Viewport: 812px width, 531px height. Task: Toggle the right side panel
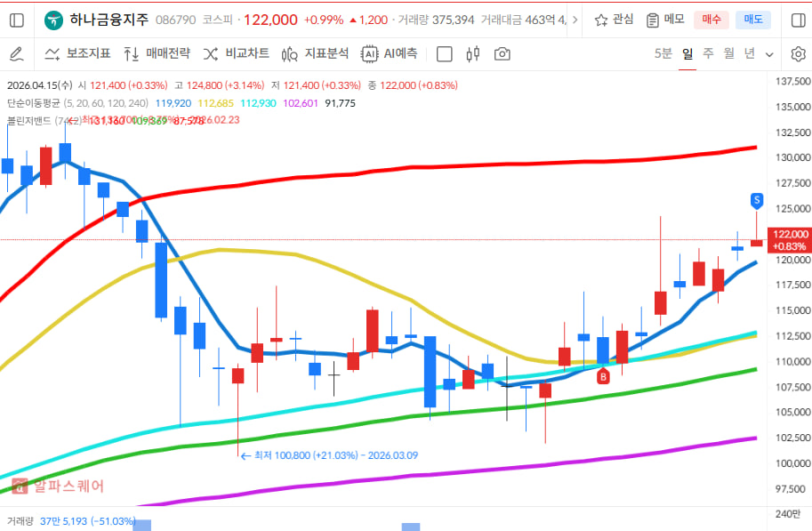[x=798, y=19]
